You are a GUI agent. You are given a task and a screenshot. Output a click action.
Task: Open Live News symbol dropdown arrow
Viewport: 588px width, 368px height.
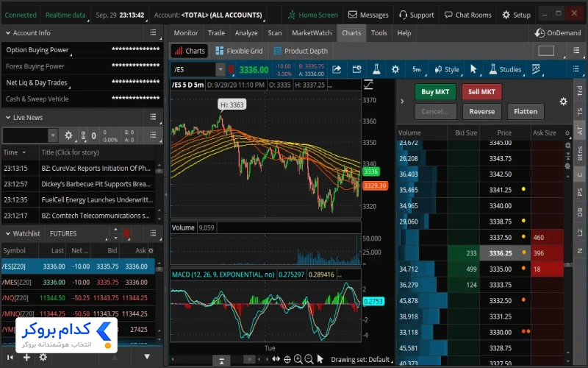(x=53, y=135)
